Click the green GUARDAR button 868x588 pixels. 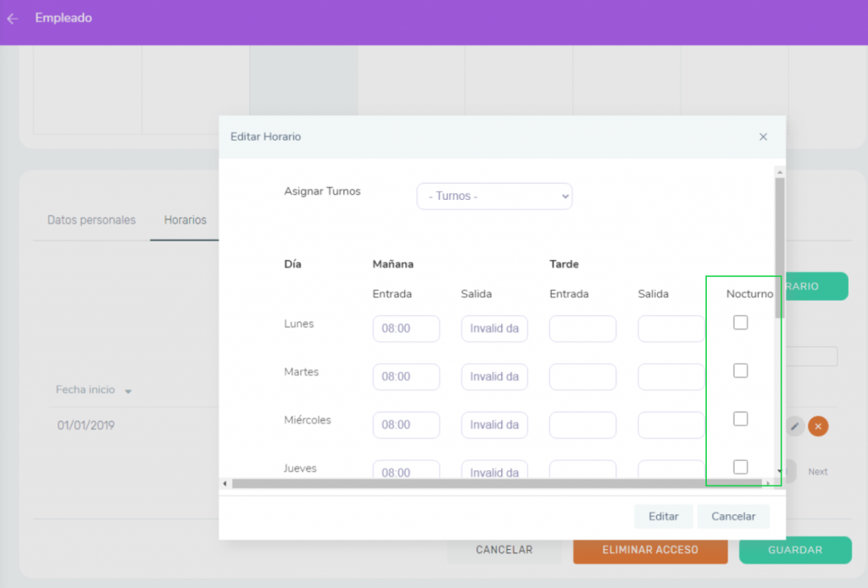[x=794, y=550]
